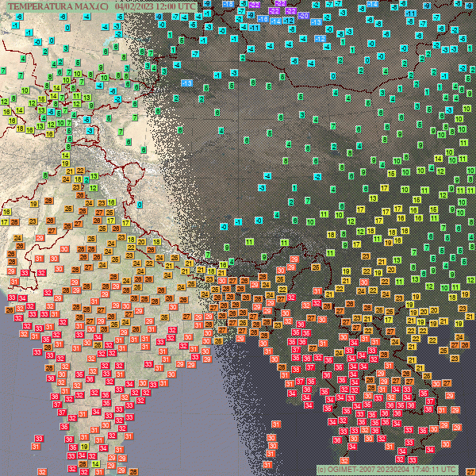Select the 0 marker beneath the title text
The width and height of the screenshot is (476, 476).
click(67, 28)
